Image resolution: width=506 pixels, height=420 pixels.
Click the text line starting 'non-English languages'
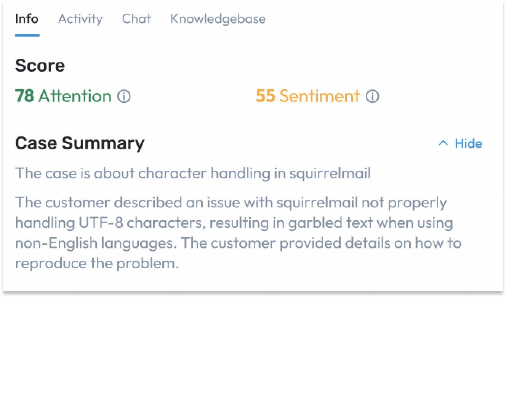[x=238, y=243]
